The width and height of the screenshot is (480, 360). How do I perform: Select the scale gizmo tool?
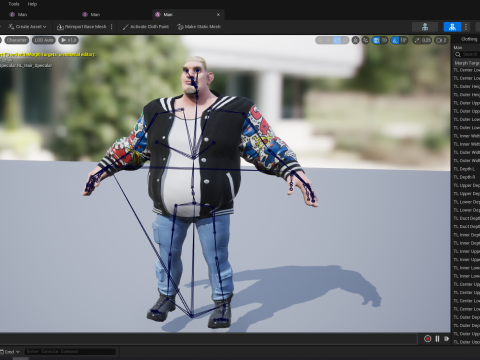(x=345, y=40)
